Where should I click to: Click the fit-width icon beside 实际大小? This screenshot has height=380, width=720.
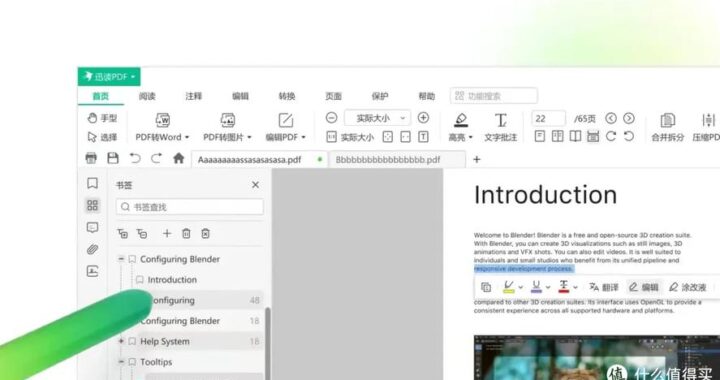click(x=405, y=137)
